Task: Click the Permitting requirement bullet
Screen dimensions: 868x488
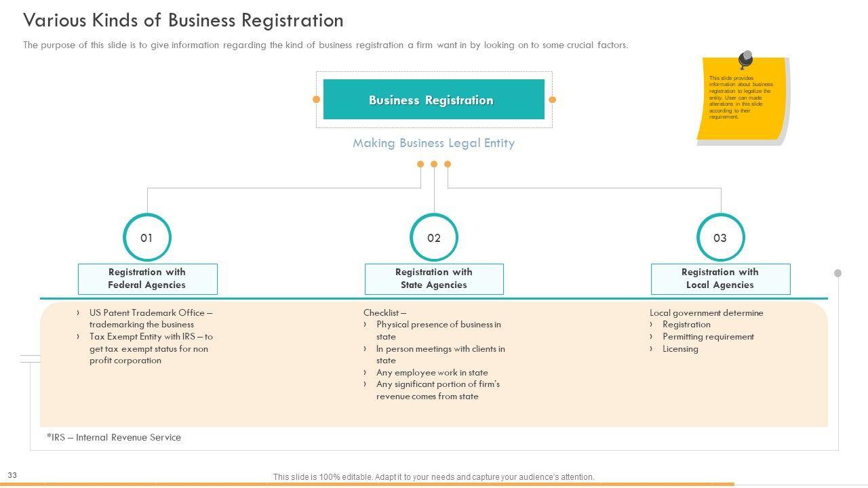Action: coord(708,337)
